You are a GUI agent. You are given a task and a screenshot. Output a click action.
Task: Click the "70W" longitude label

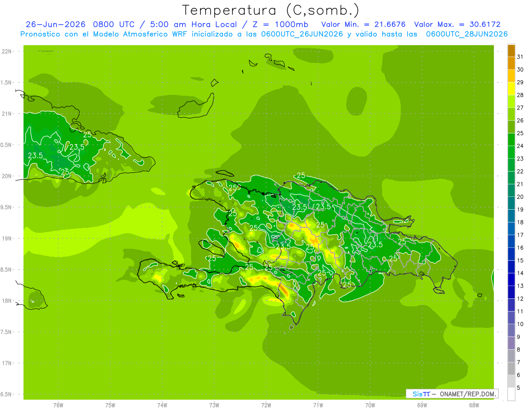tap(370, 405)
